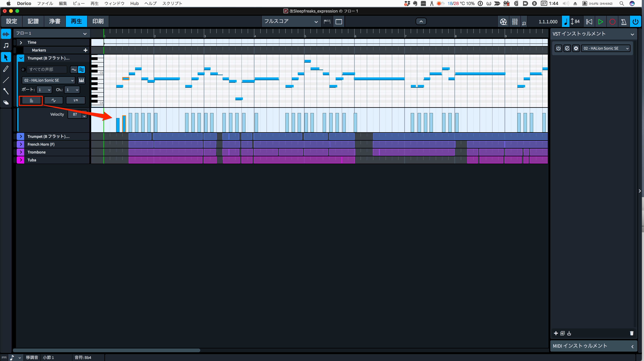Add a new VST instrument with plus icon
The height and width of the screenshot is (361, 644).
556,333
